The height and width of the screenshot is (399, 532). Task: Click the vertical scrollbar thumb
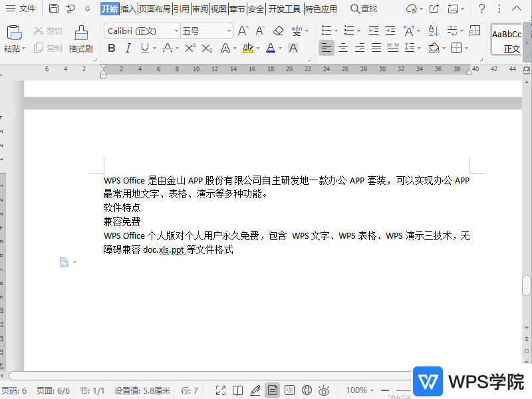527,285
